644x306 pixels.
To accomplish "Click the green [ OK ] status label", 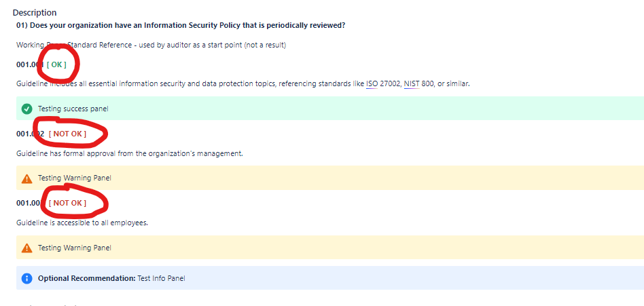I will [x=56, y=64].
